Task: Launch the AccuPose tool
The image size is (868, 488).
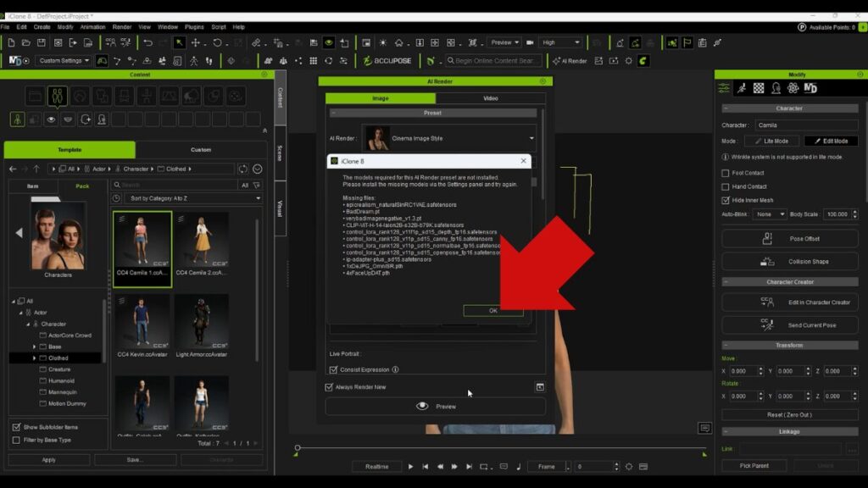Action: tap(387, 61)
